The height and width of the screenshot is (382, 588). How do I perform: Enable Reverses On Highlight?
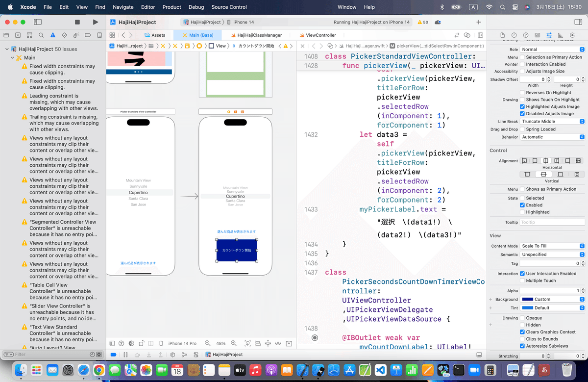(x=522, y=93)
